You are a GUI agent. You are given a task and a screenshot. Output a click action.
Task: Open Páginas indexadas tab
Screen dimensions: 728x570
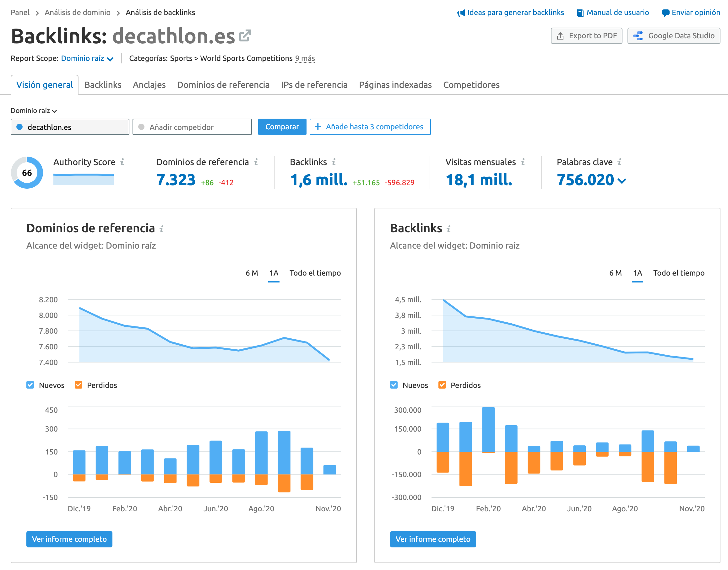[x=395, y=85]
